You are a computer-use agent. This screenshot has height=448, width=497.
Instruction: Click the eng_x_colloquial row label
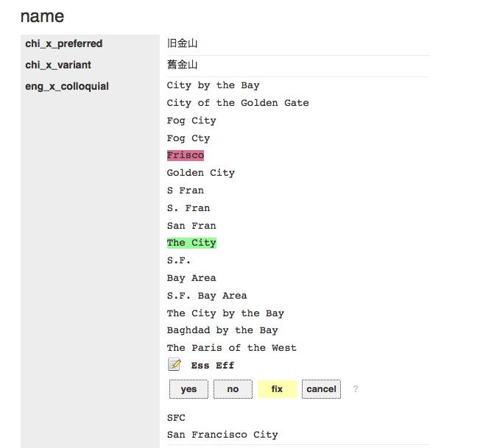[67, 87]
